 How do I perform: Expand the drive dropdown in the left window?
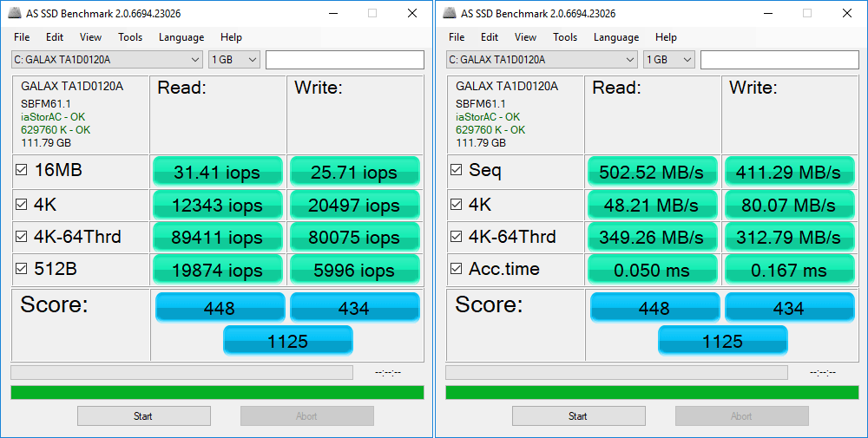(194, 60)
